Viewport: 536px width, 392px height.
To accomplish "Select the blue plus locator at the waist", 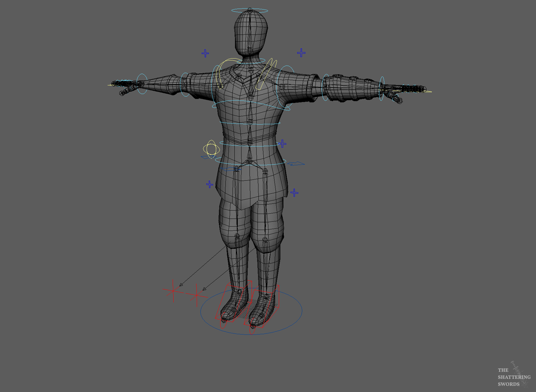I will pos(282,144).
